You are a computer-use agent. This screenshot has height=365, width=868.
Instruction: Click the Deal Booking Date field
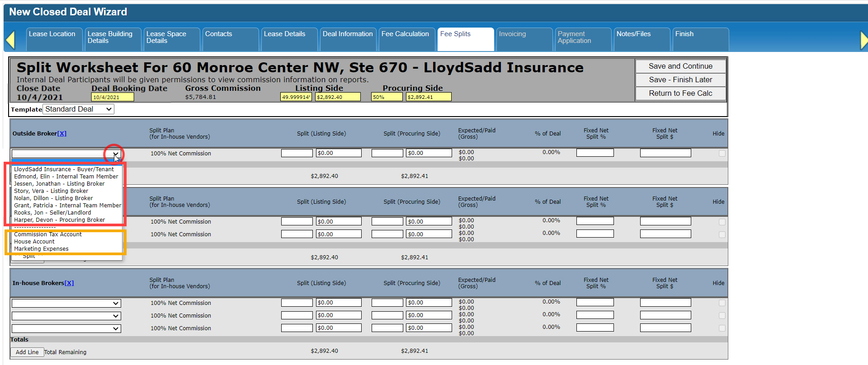pyautogui.click(x=112, y=97)
